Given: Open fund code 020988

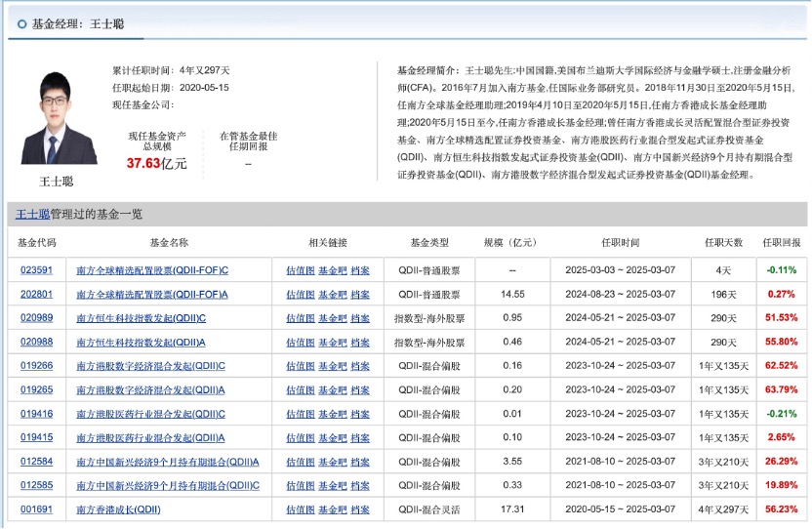Looking at the screenshot, I should [36, 342].
